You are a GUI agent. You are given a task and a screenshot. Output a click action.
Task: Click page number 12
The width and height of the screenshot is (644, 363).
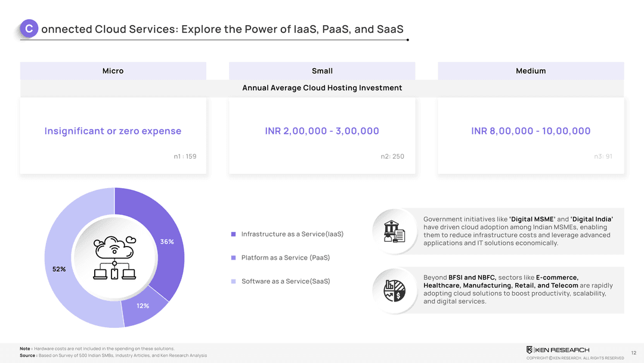633,353
